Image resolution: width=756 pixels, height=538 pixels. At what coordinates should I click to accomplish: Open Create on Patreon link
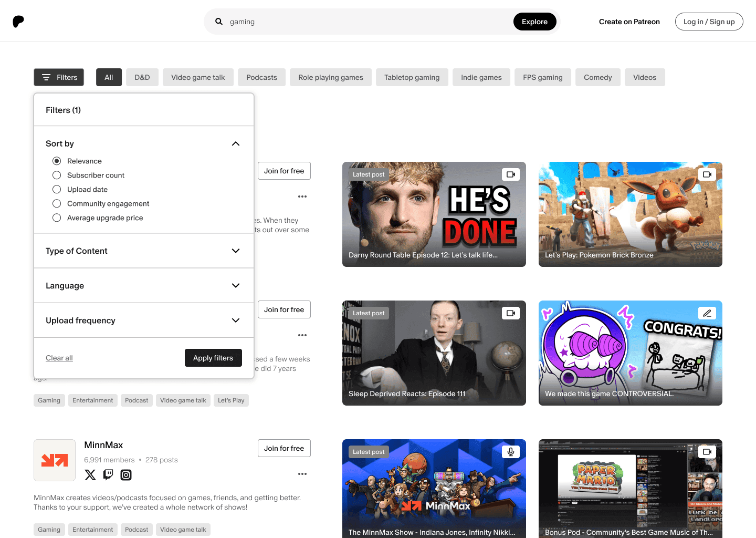point(629,22)
